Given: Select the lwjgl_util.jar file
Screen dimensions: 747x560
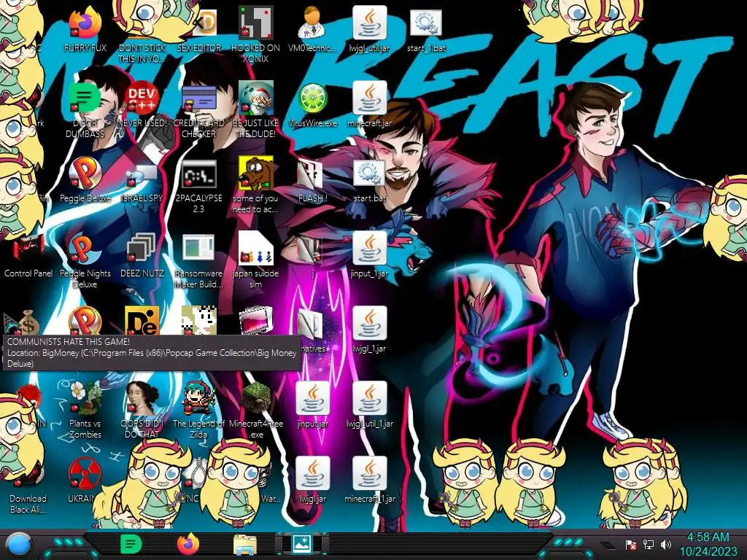Looking at the screenshot, I should [x=369, y=24].
